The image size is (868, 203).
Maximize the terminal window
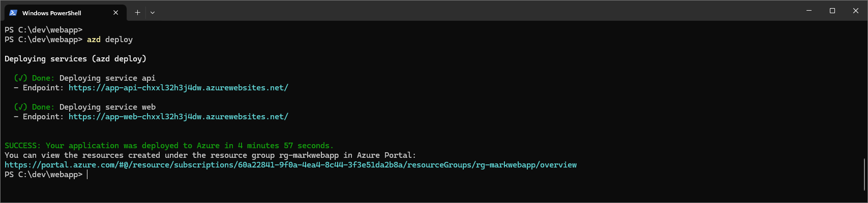832,11
